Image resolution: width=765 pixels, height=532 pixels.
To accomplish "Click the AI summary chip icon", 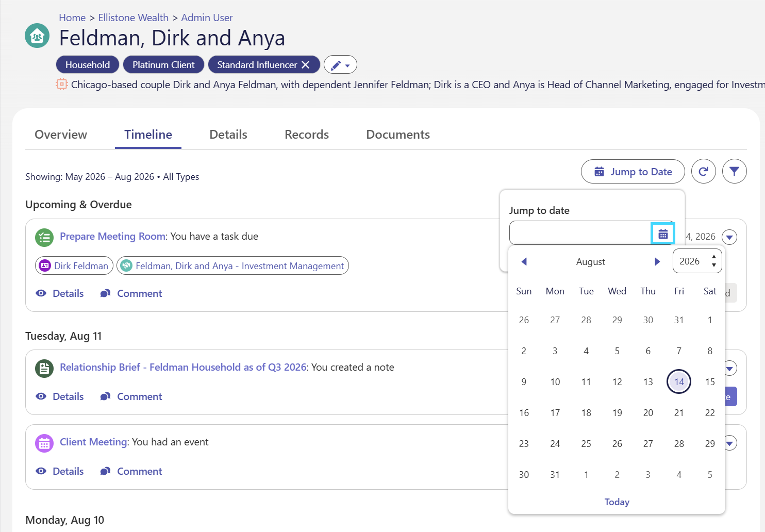I will pos(62,85).
